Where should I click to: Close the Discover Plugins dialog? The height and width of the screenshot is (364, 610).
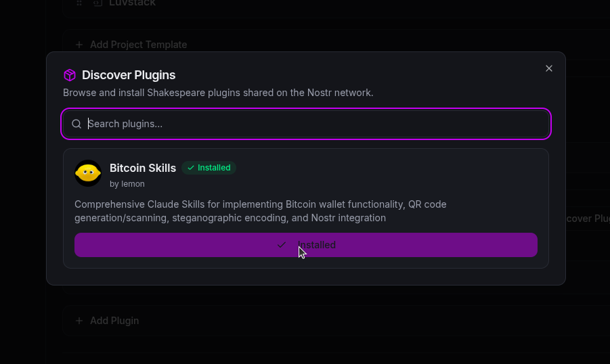[x=549, y=68]
